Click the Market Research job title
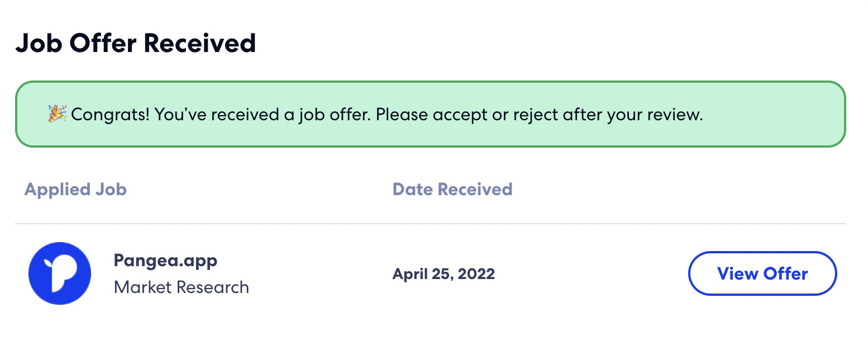 (182, 287)
